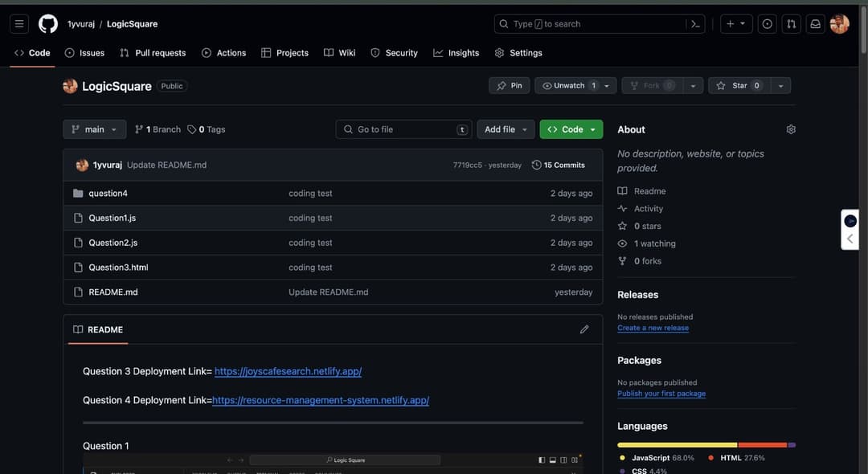Click yellow JavaScript segment of language bar
The image size is (868, 474).
click(x=677, y=445)
